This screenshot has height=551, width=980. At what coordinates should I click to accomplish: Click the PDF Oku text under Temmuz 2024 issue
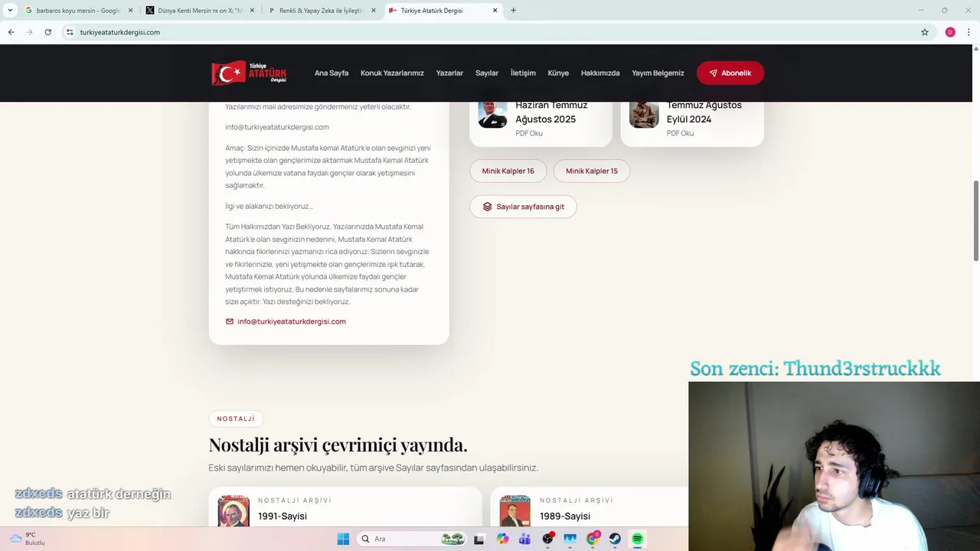(x=680, y=133)
